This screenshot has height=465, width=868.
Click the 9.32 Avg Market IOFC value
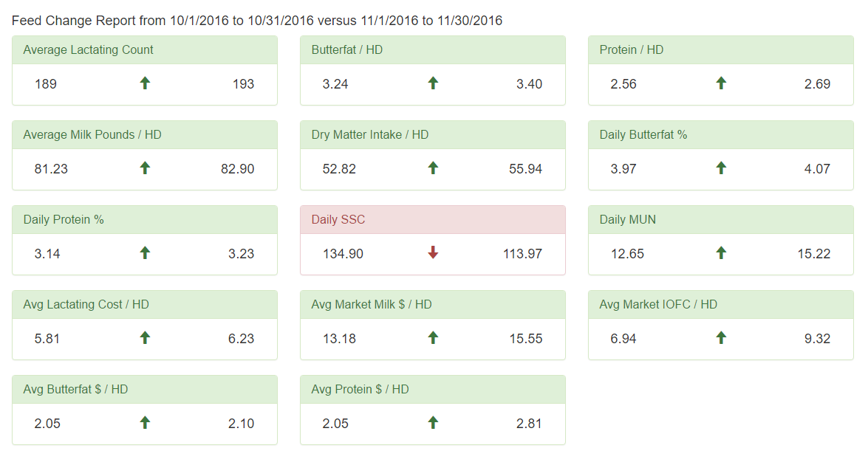click(817, 339)
